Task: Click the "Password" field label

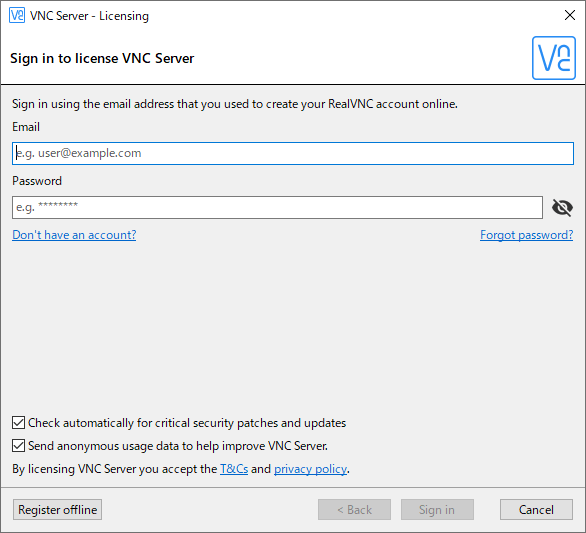Action: (37, 181)
